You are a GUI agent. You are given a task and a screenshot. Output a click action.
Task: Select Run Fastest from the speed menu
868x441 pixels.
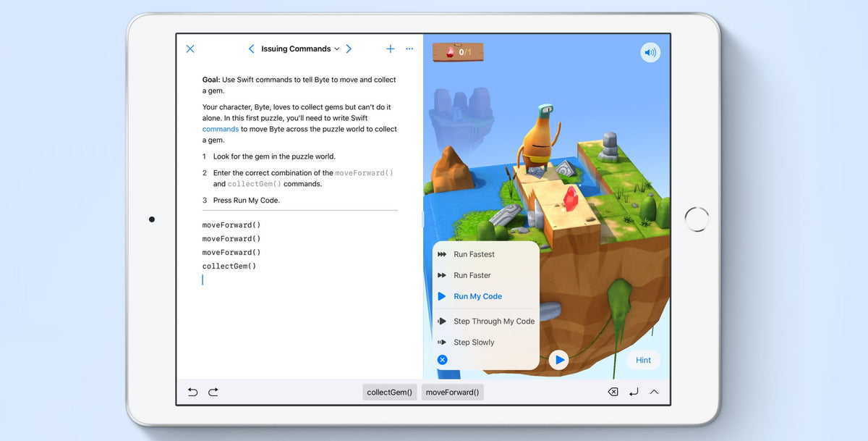[475, 254]
